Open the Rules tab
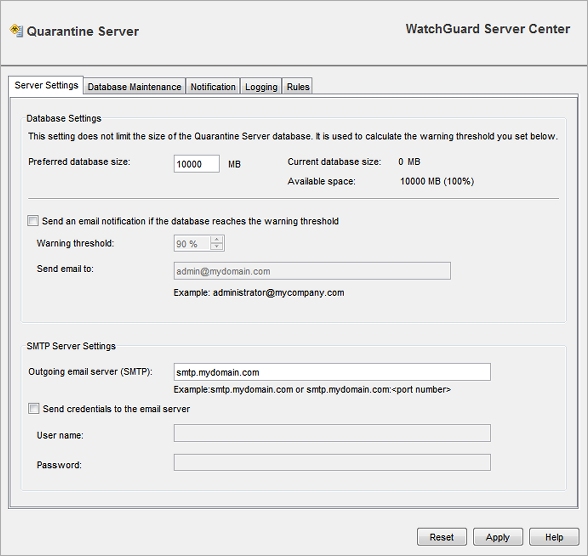The height and width of the screenshot is (556, 588). click(298, 87)
